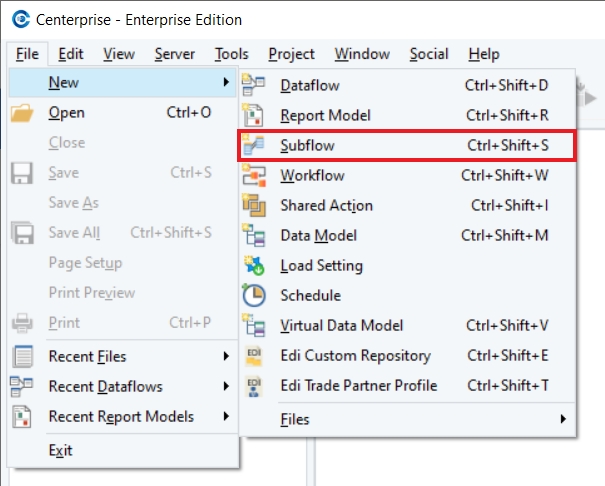The image size is (605, 486).
Task: Open the Edit menu
Action: click(70, 54)
